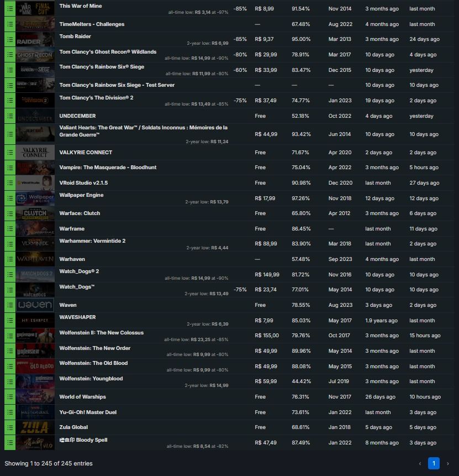Click the list icon for Valiant Hearts
The width and height of the screenshot is (459, 476).
(10, 134)
